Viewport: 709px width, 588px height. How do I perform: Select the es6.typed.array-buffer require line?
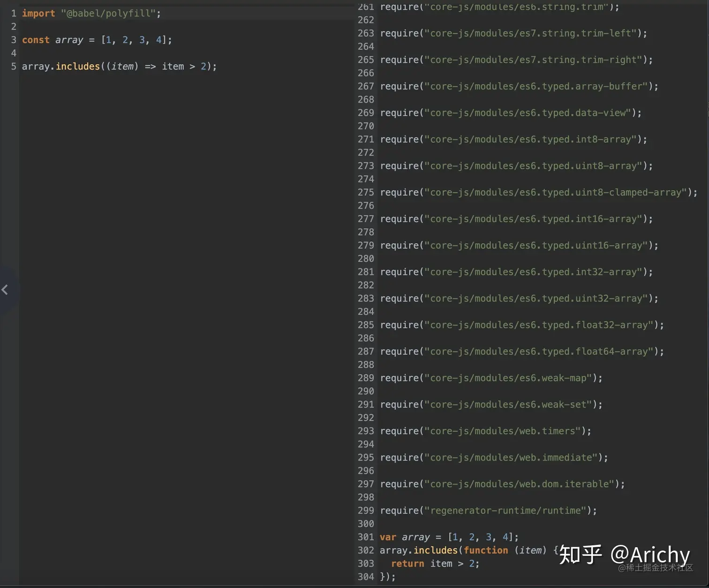click(519, 86)
